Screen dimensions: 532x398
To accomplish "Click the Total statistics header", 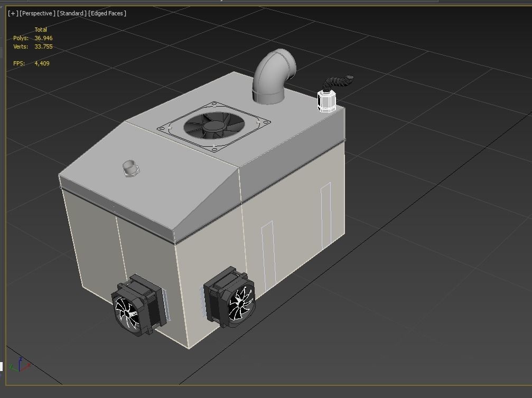I will coord(41,30).
